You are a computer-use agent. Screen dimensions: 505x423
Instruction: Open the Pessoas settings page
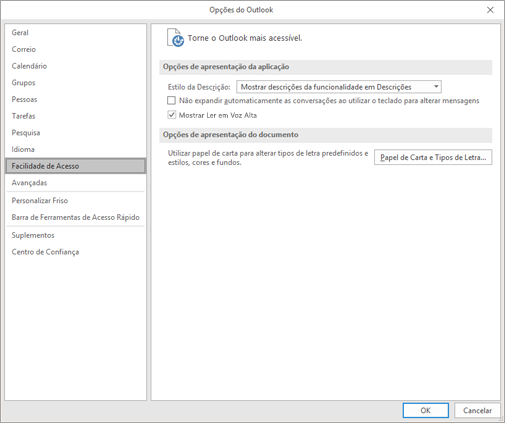75,99
